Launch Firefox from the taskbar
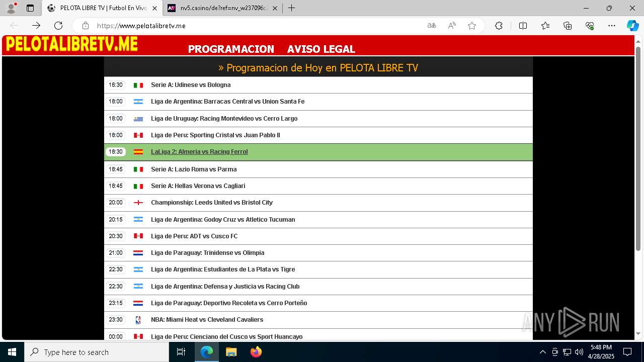Image resolution: width=644 pixels, height=362 pixels. point(256,352)
